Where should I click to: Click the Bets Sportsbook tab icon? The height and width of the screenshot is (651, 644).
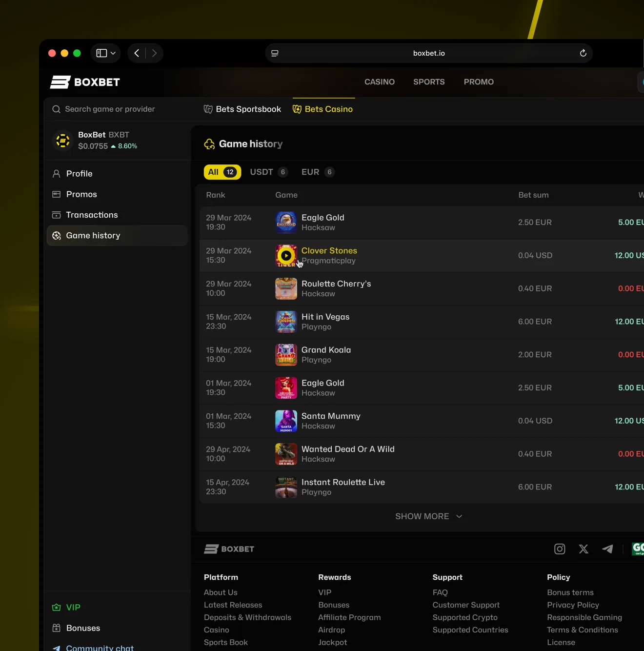coord(208,109)
